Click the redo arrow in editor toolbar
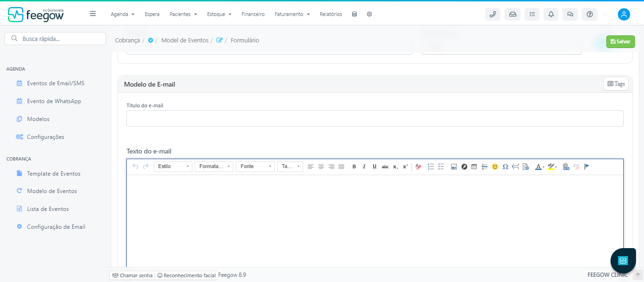644x282 pixels. [x=146, y=167]
